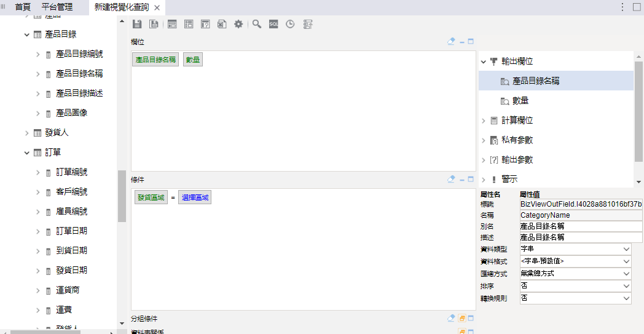Click the Save floppy disk icon
Screen dimensions: 644x334
tap(137, 24)
